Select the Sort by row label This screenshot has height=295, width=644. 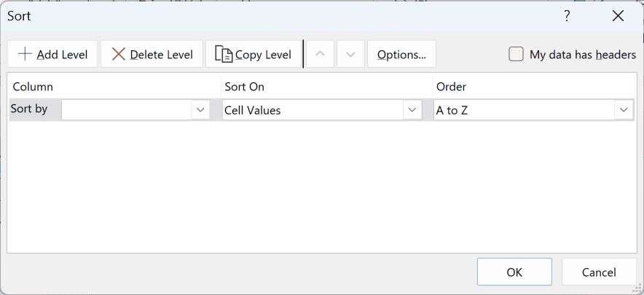[28, 109]
